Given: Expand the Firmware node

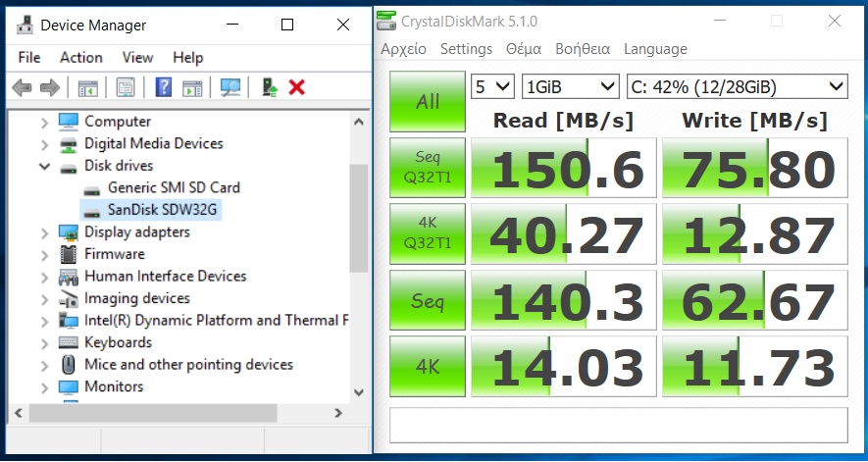Looking at the screenshot, I should click(45, 255).
